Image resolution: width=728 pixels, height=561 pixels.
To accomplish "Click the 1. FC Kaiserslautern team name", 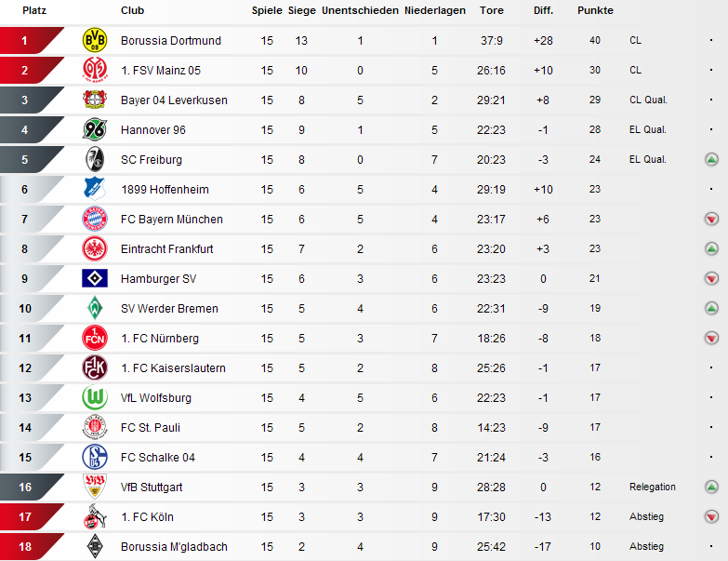I will click(173, 367).
